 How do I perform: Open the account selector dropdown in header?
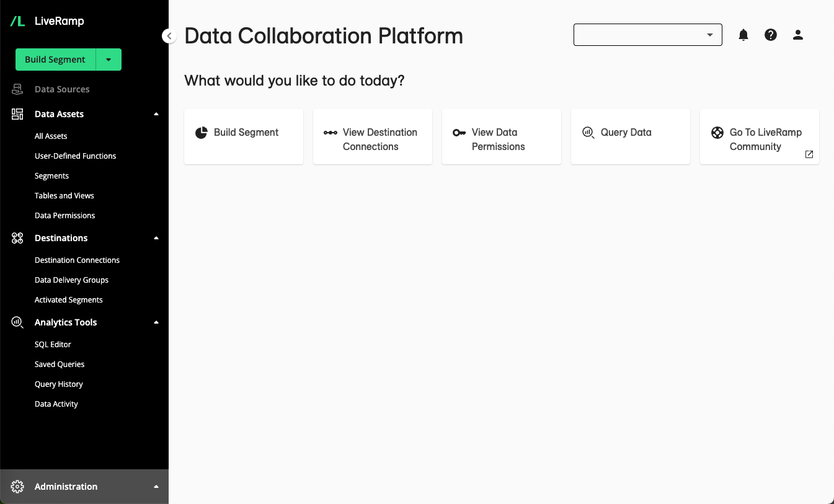[x=647, y=35]
